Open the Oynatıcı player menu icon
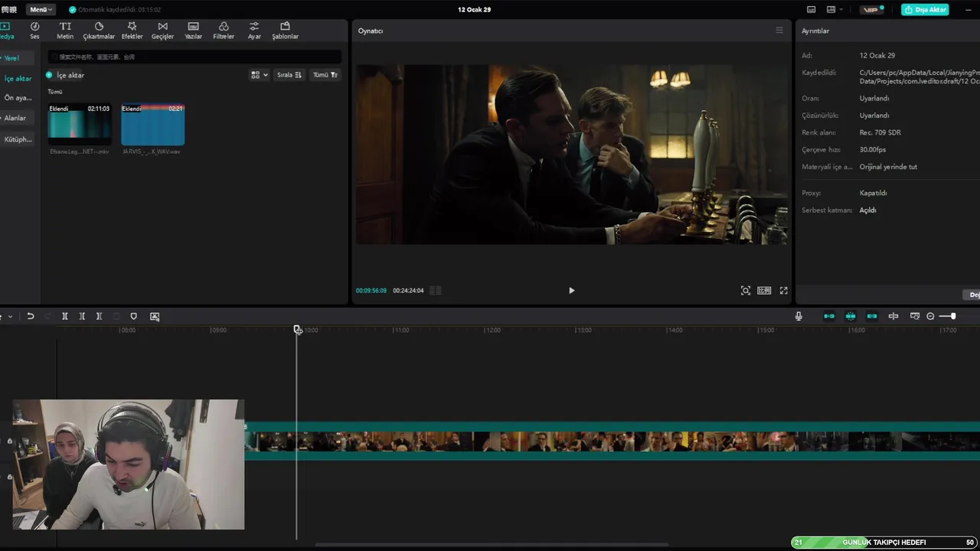 click(x=779, y=31)
